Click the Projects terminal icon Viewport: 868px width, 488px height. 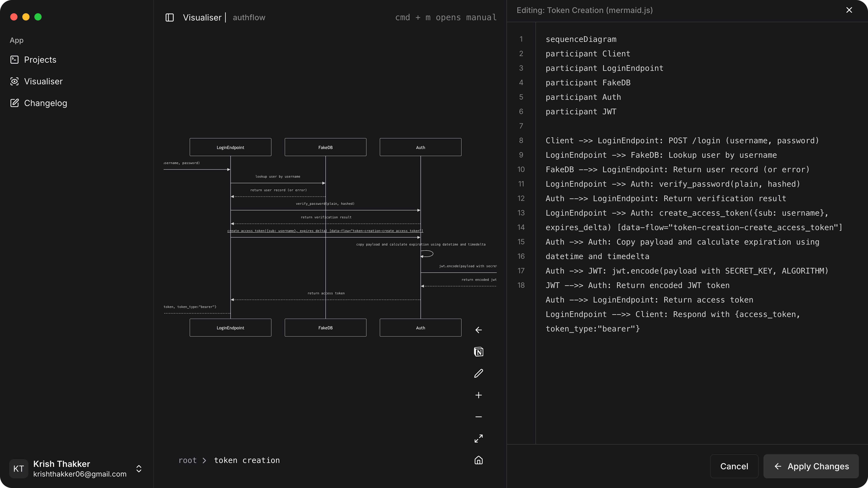click(x=14, y=60)
